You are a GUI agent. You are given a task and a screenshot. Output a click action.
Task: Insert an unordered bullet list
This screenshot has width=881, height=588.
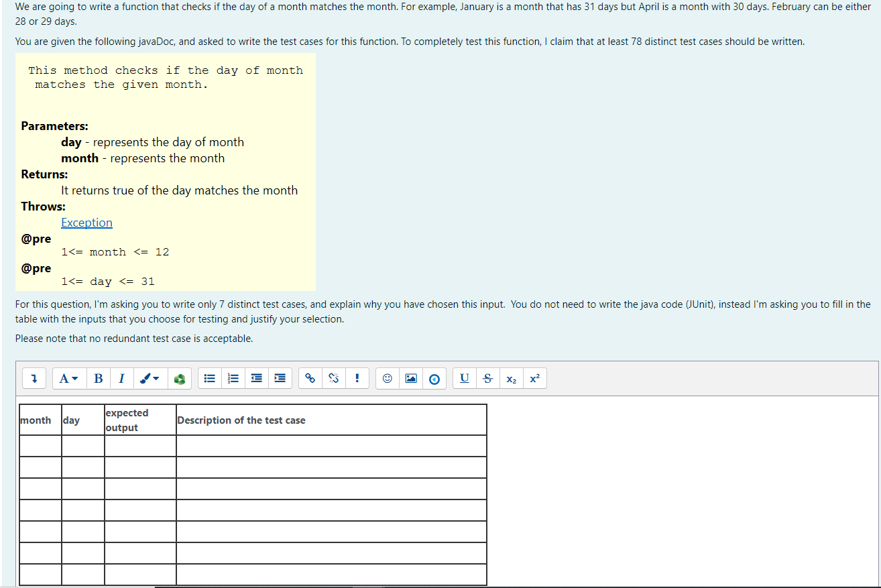[209, 378]
